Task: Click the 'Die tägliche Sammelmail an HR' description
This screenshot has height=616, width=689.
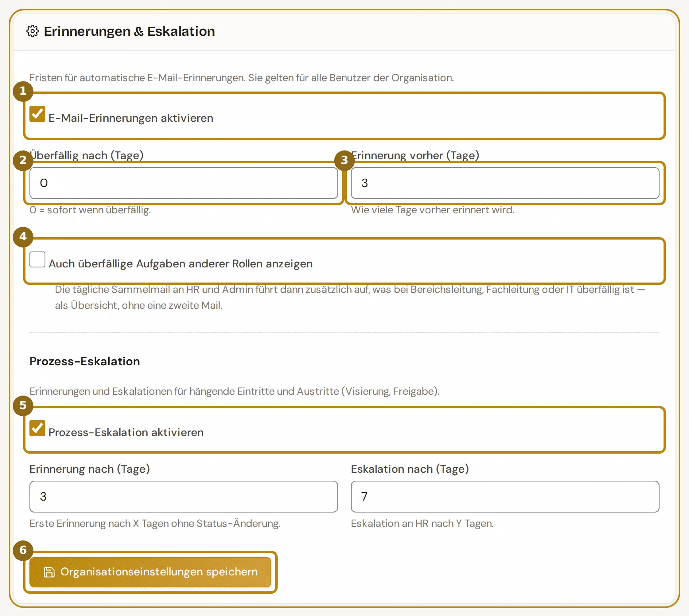Action: tap(350, 297)
